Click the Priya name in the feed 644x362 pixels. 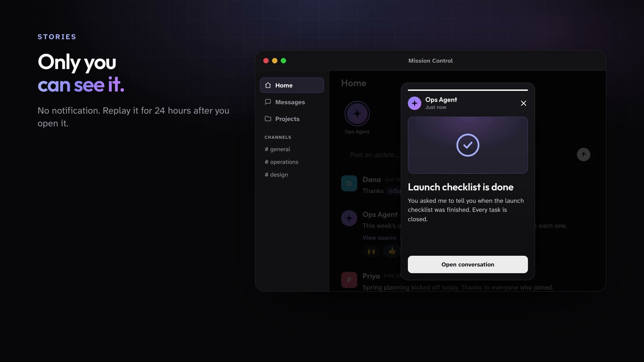point(371,276)
